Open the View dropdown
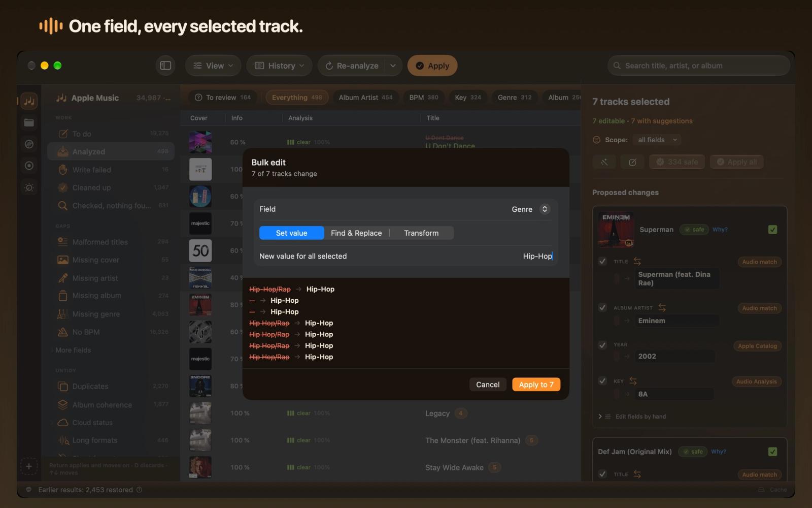 213,66
